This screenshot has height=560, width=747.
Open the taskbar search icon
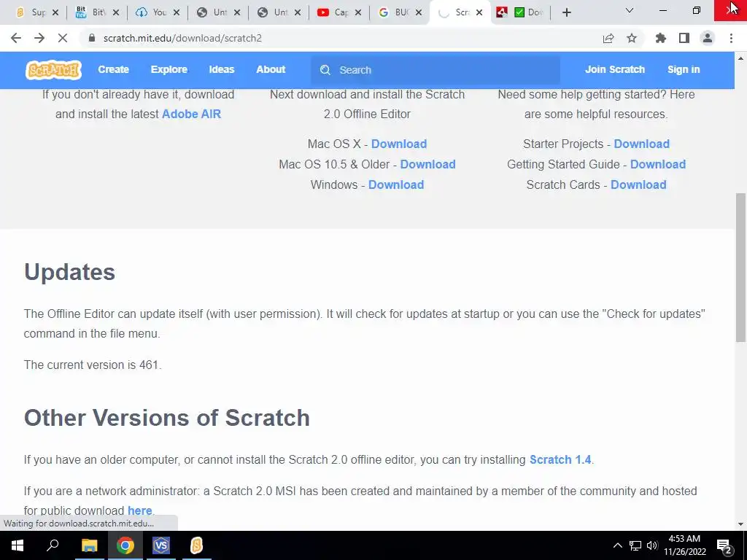53,545
